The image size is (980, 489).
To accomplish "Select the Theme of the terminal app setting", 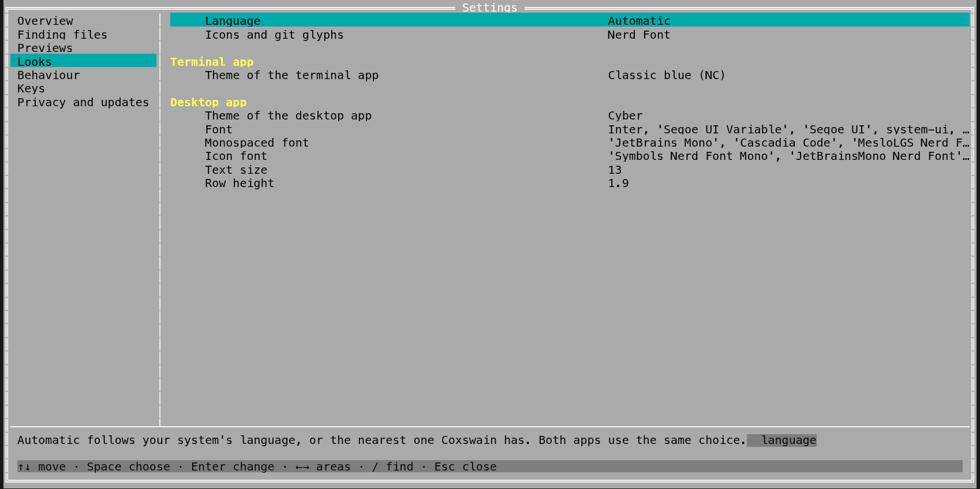I will 291,75.
